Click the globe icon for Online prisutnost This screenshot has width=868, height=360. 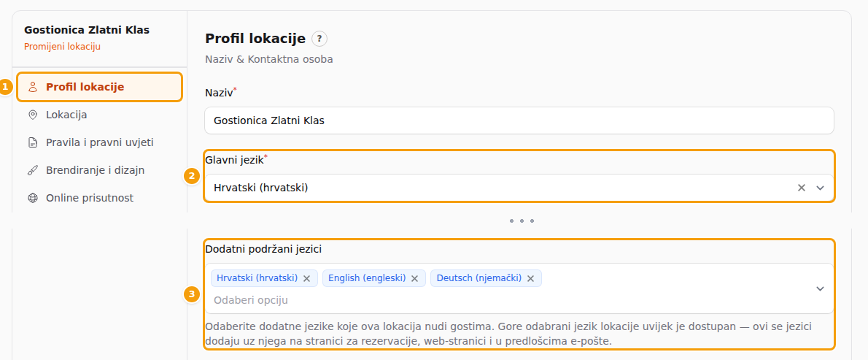coord(33,198)
